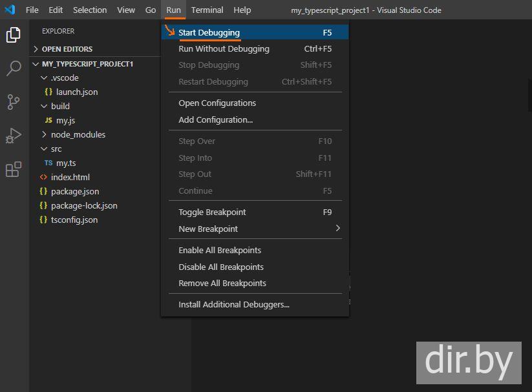
Task: Open the Extensions view icon
Action: click(14, 169)
